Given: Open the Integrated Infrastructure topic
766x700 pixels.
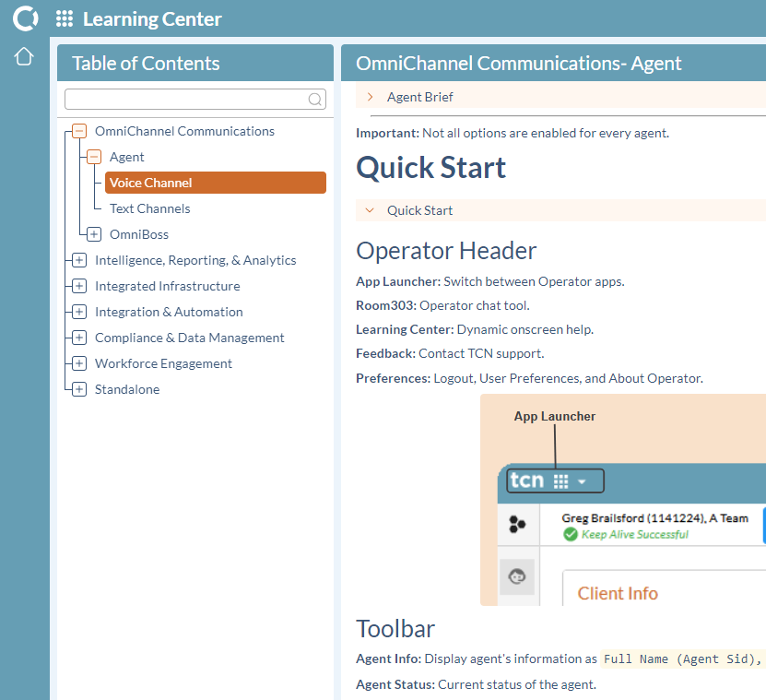Looking at the screenshot, I should [x=168, y=286].
